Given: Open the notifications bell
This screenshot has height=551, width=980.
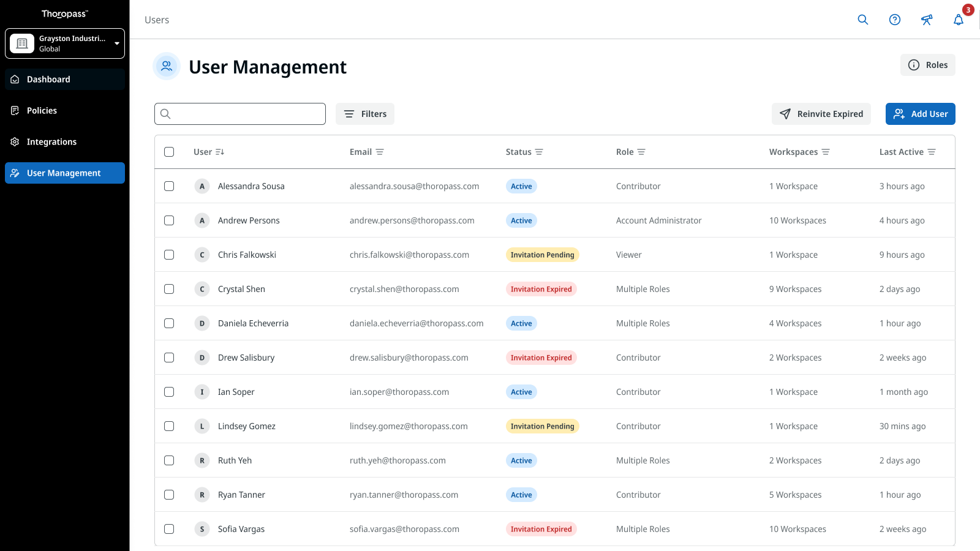Looking at the screenshot, I should pos(959,20).
